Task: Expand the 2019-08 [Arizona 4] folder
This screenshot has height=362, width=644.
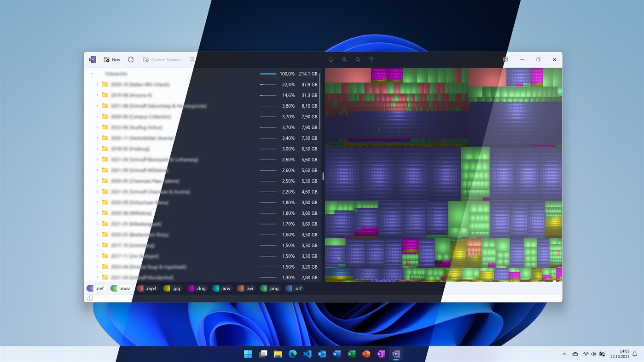Action: (x=97, y=95)
